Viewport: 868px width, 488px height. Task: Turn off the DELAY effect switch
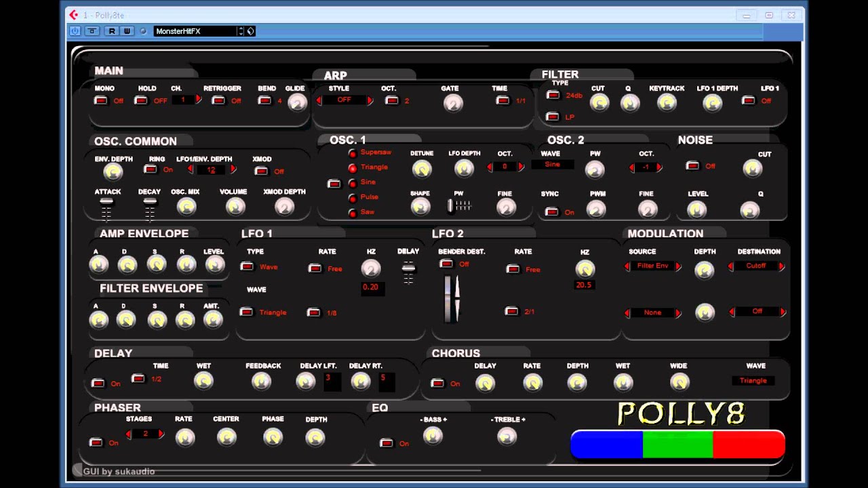pos(98,383)
